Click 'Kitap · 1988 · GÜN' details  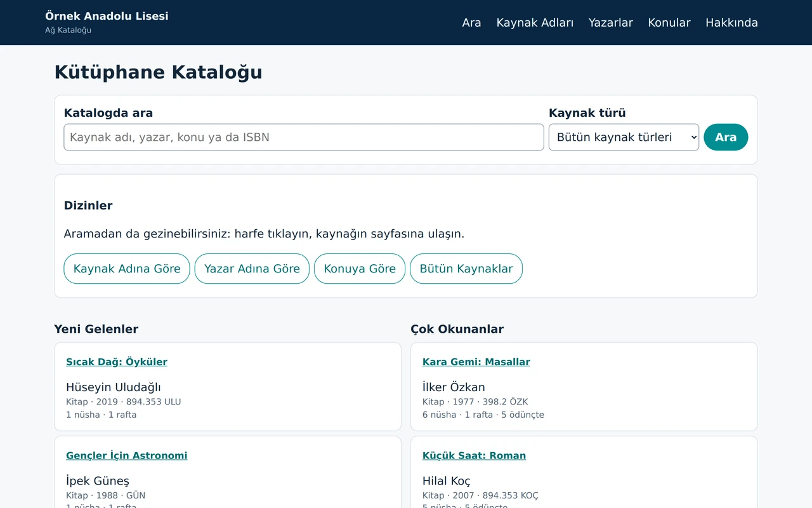106,495
